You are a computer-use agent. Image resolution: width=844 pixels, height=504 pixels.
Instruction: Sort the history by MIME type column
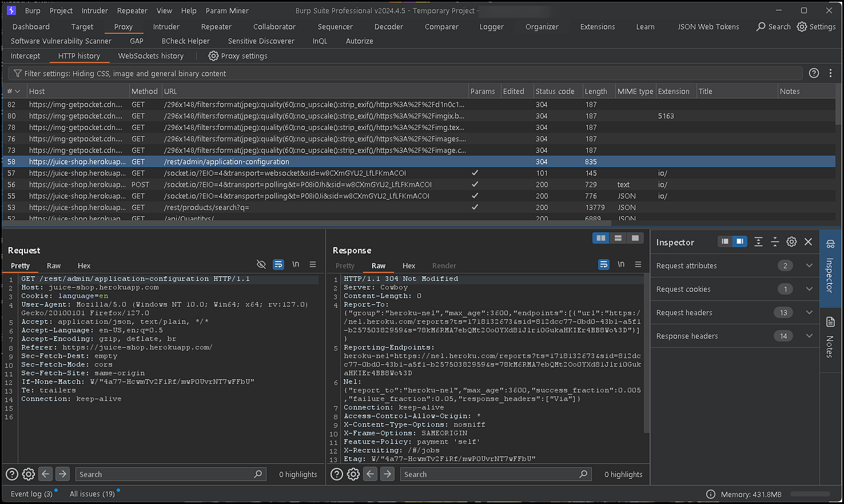click(635, 91)
